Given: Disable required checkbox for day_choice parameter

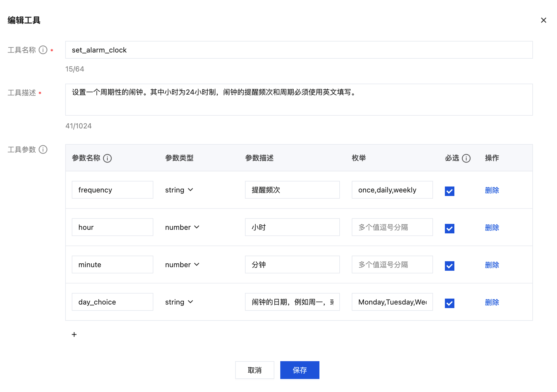Looking at the screenshot, I should pyautogui.click(x=449, y=303).
